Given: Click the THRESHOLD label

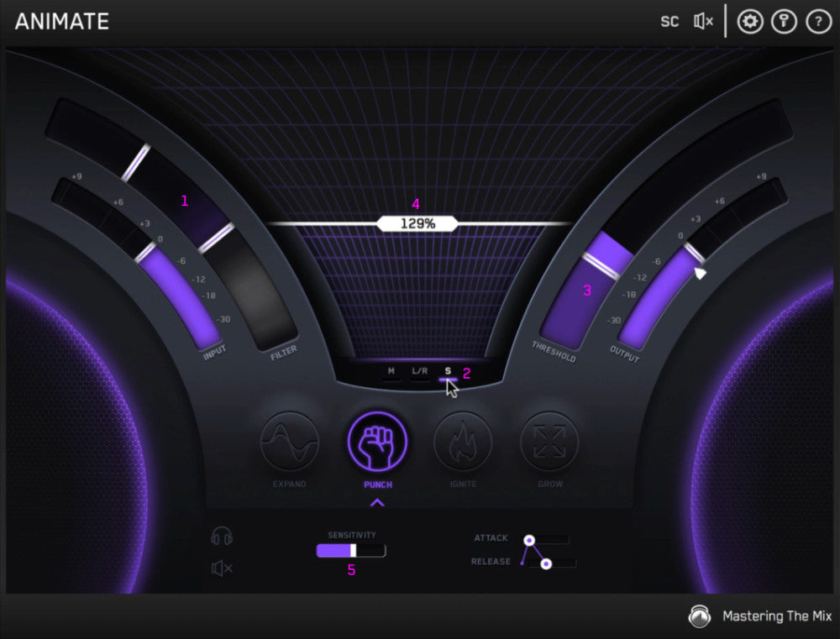Looking at the screenshot, I should coord(554,351).
